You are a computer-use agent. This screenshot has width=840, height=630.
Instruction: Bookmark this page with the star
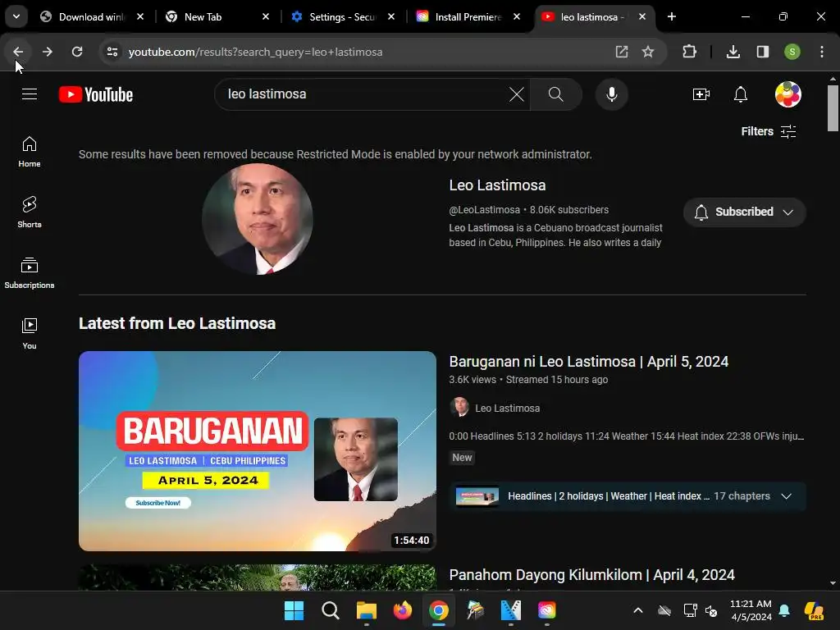[648, 52]
